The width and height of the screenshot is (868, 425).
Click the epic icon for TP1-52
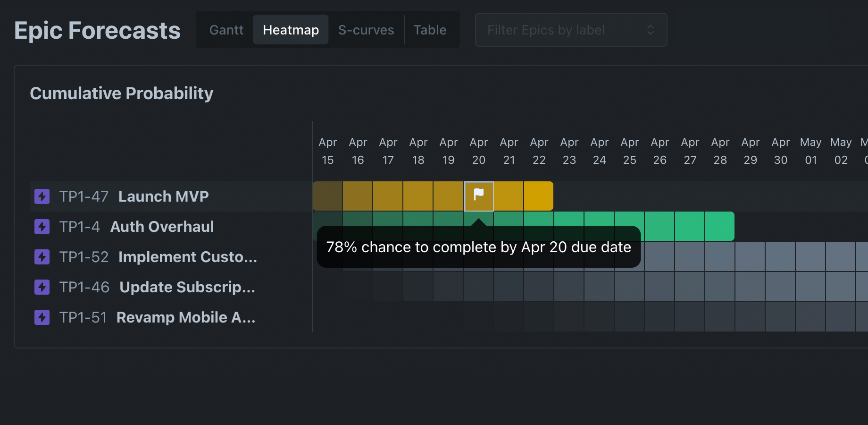tap(42, 256)
